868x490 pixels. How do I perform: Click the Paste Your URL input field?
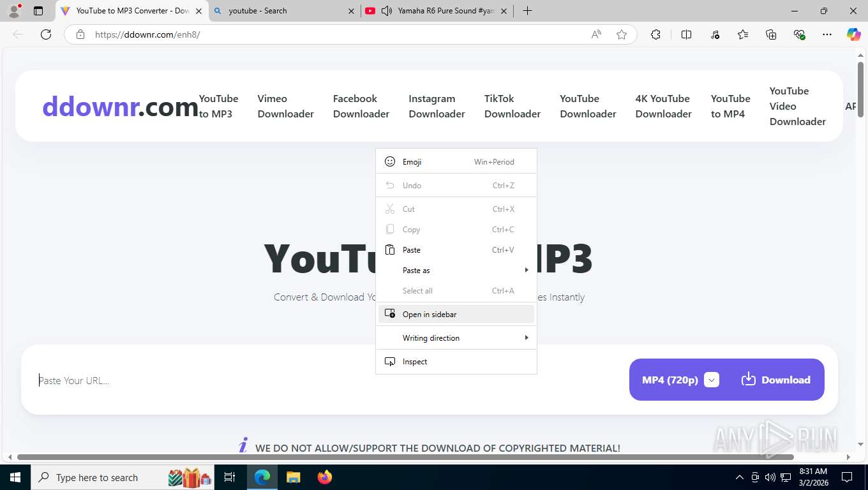tap(325, 380)
